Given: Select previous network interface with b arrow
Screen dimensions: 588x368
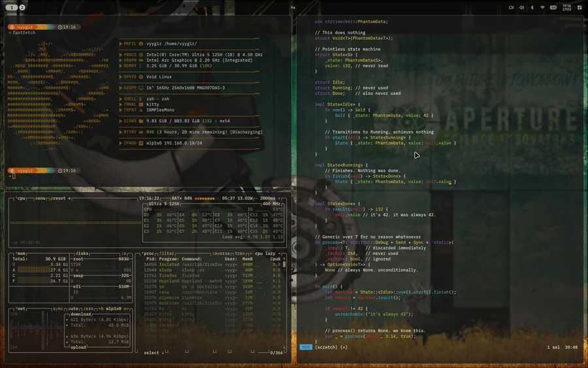Looking at the screenshot, I should pyautogui.click(x=101, y=309).
